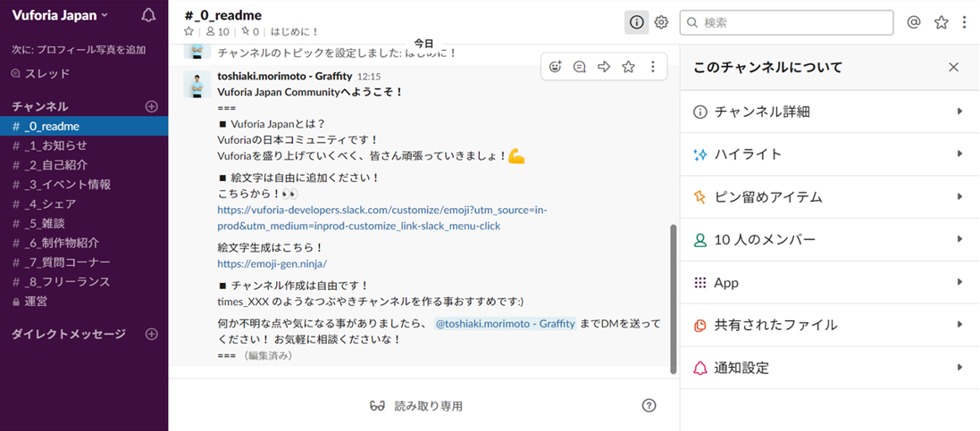Star the message from hover toolbar
The height and width of the screenshot is (431, 980).
[628, 67]
